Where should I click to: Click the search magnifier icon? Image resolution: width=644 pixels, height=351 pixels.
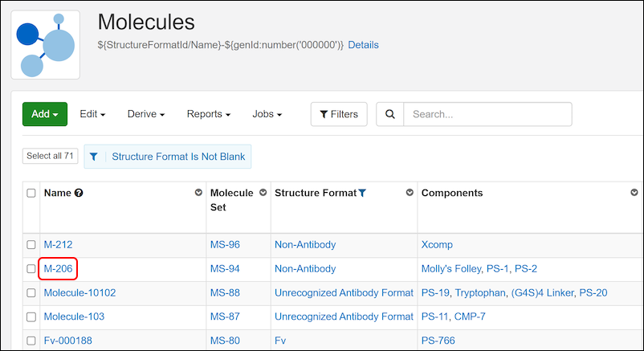pyautogui.click(x=389, y=114)
